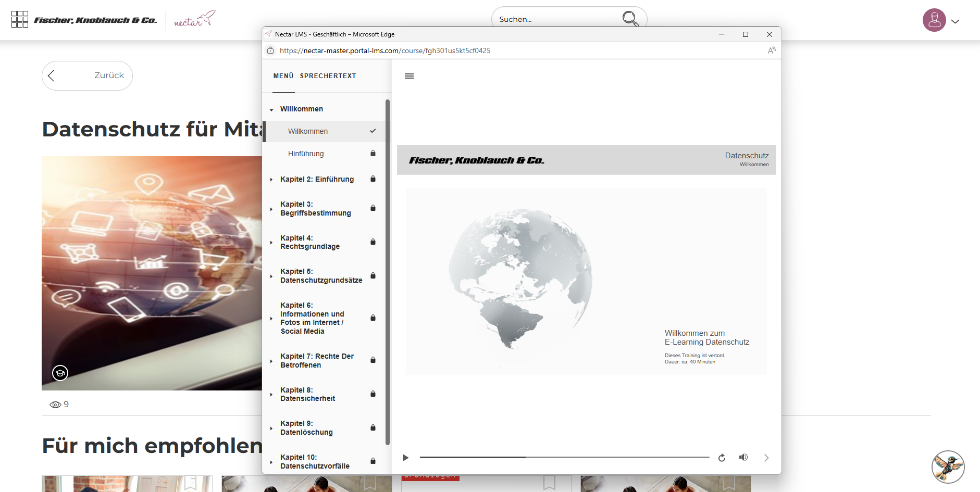Click the user profile avatar
Screen dimensions: 980x492
934,21
